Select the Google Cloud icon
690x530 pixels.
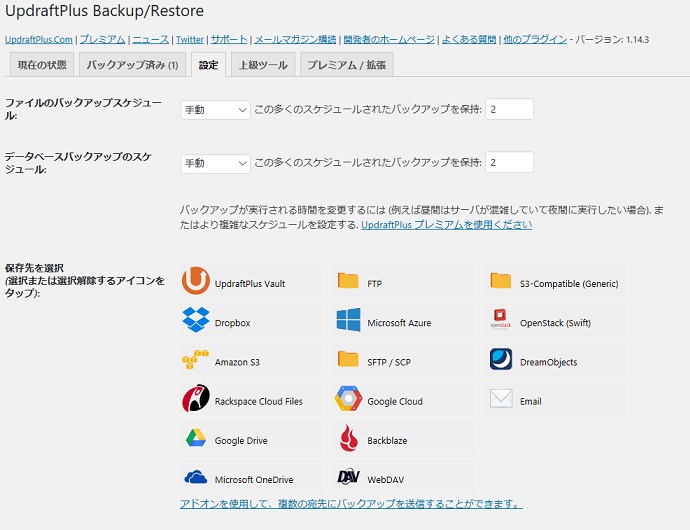click(x=348, y=398)
